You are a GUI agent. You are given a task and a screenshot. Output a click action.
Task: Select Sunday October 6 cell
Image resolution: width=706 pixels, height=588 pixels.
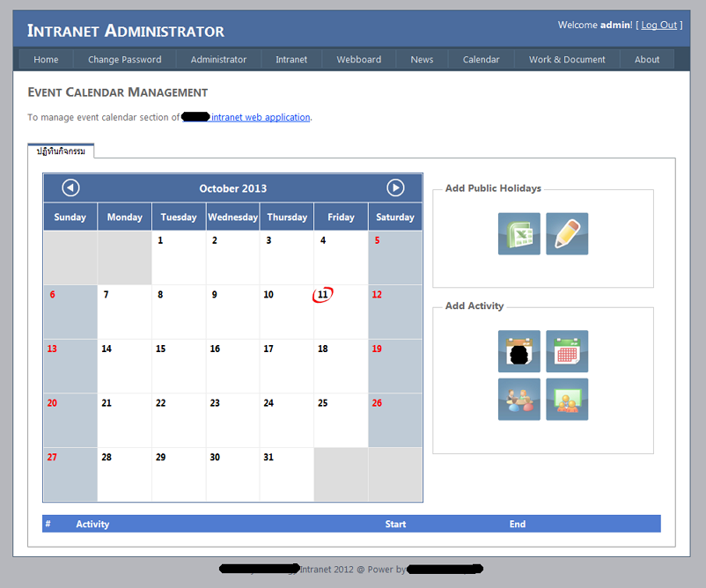(x=70, y=312)
